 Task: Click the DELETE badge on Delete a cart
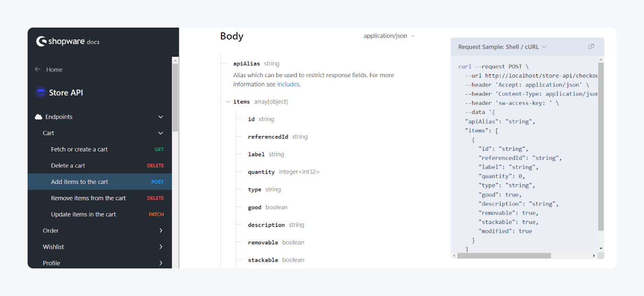click(x=155, y=165)
